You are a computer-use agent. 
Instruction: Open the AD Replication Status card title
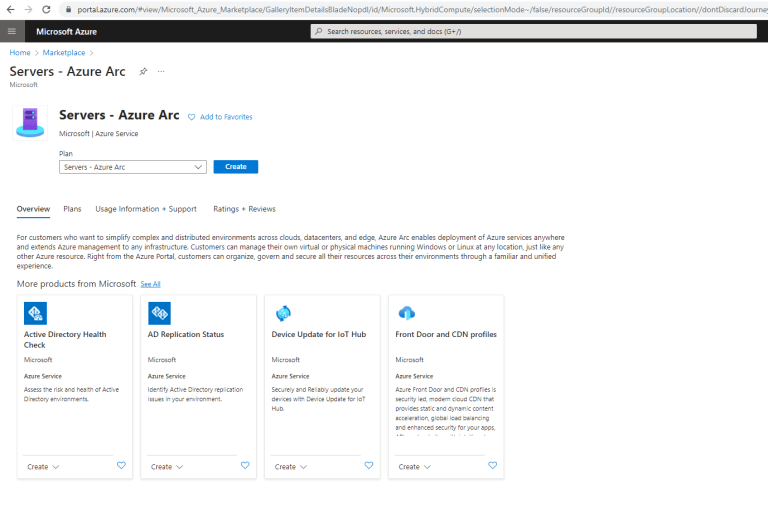pyautogui.click(x=186, y=335)
